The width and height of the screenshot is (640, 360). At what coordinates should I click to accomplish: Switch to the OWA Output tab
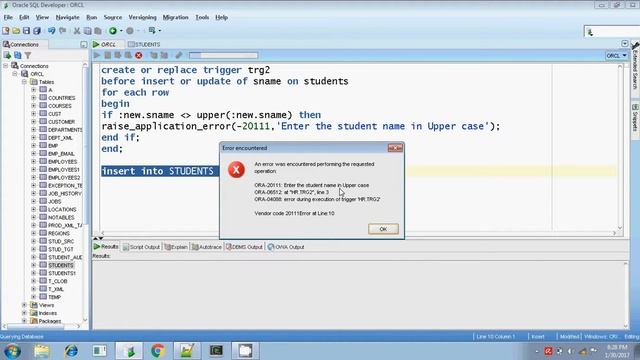[286, 247]
